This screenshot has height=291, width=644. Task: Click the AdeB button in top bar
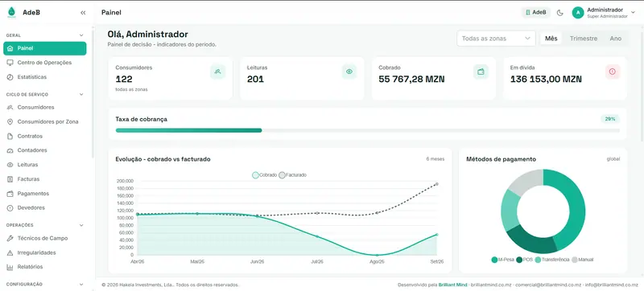coord(536,13)
